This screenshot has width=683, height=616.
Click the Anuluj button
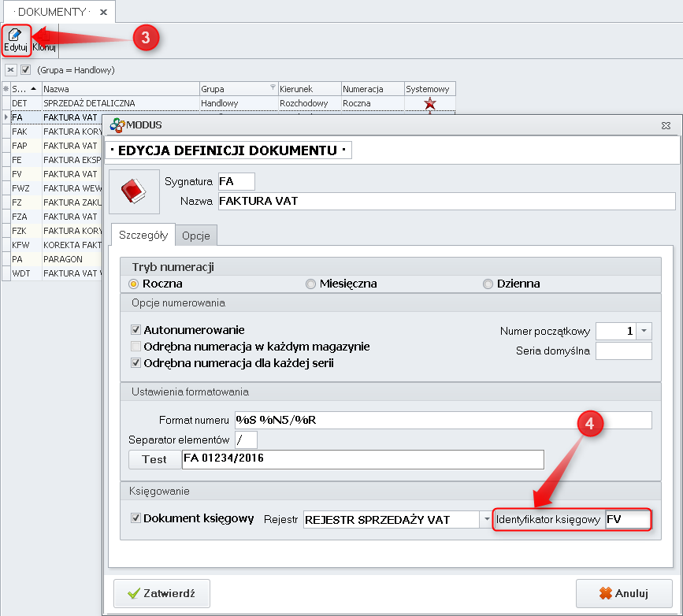coord(623,593)
